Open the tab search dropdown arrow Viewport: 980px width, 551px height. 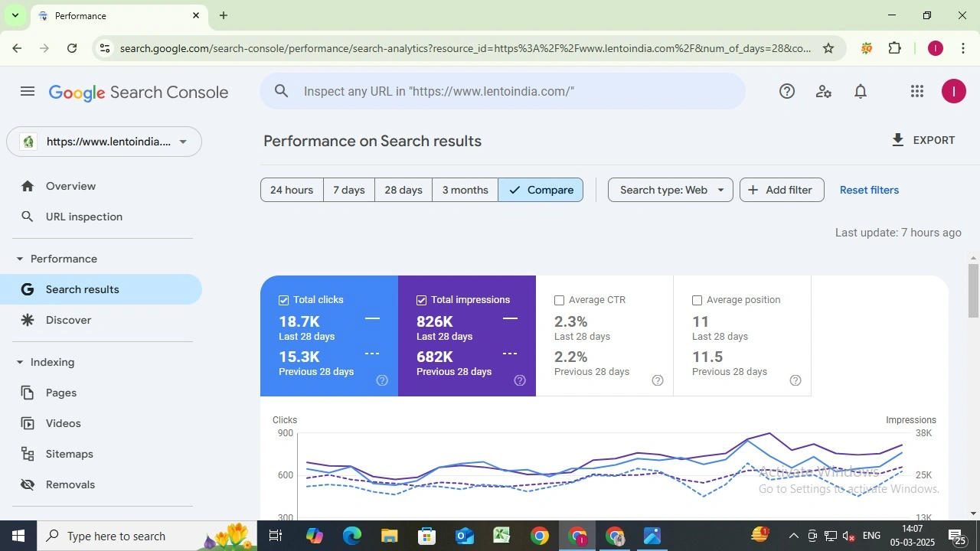[x=15, y=15]
